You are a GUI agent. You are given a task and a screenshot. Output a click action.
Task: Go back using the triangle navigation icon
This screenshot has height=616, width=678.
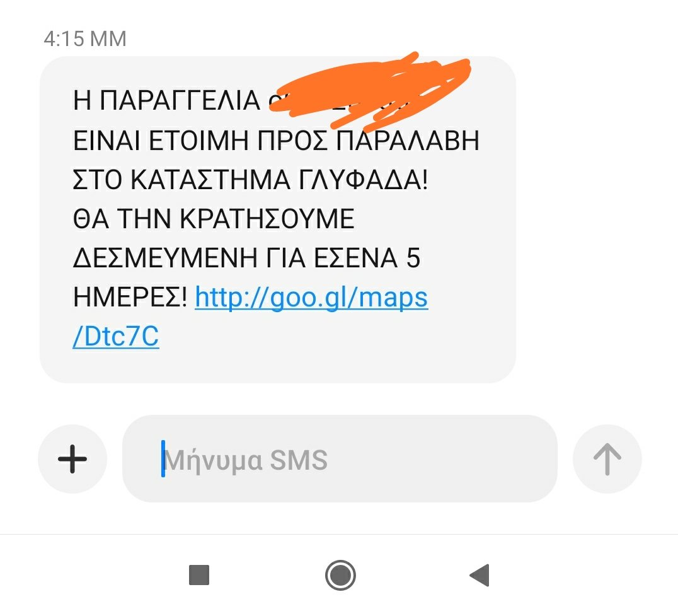point(480,575)
